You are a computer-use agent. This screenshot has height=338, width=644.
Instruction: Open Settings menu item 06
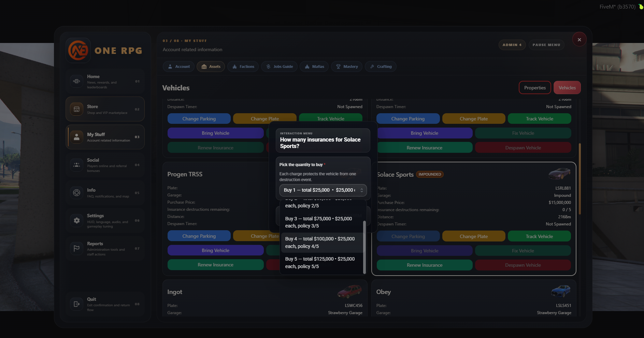coord(105,221)
